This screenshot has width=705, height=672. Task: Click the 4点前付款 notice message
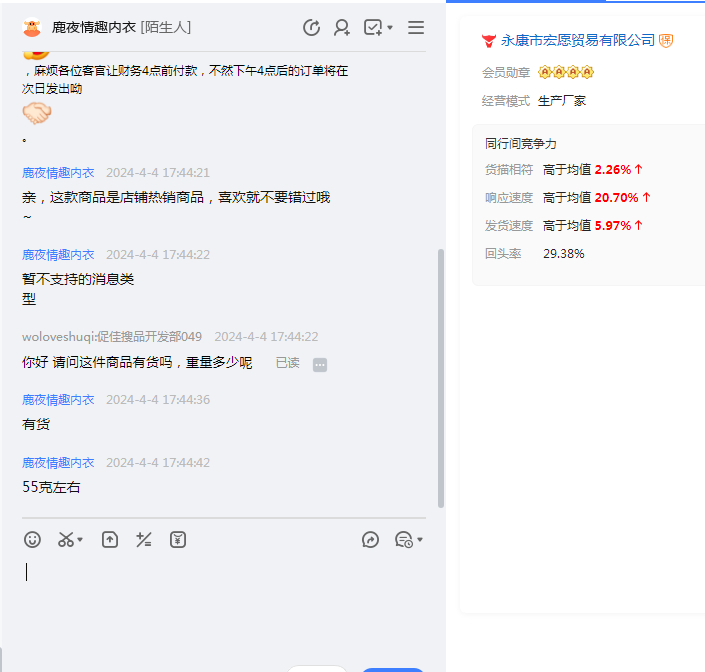[x=185, y=80]
